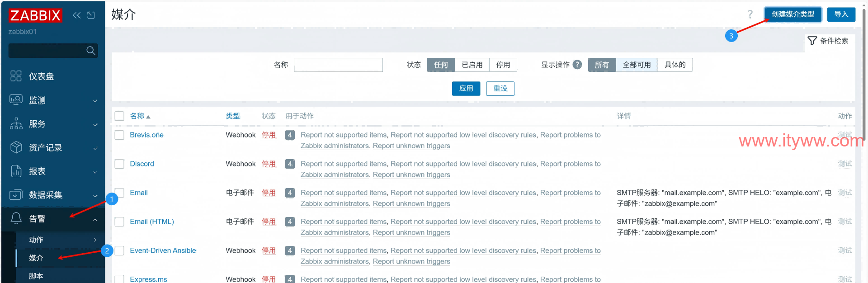Click the 告警 alerts bell icon
868x283 pixels.
pos(16,218)
